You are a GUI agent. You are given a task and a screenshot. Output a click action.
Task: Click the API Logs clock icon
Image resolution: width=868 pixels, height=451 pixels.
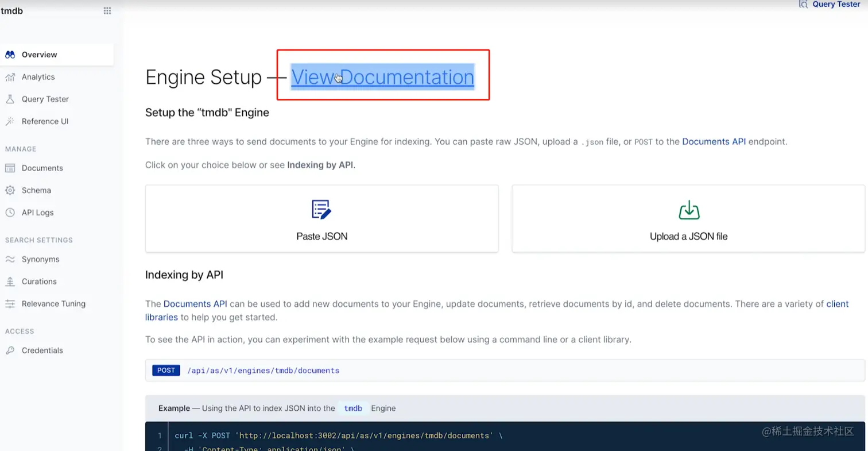[x=10, y=213]
